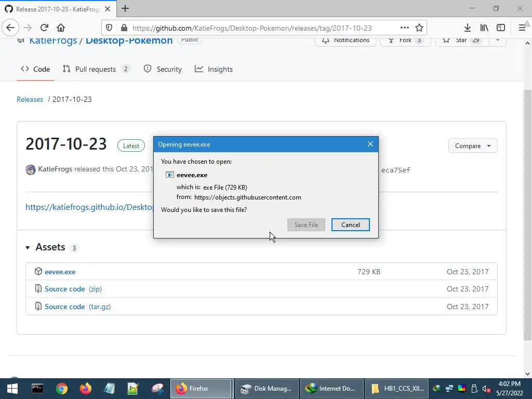Open the Compare dropdown
The width and height of the screenshot is (532, 399).
coord(473,146)
